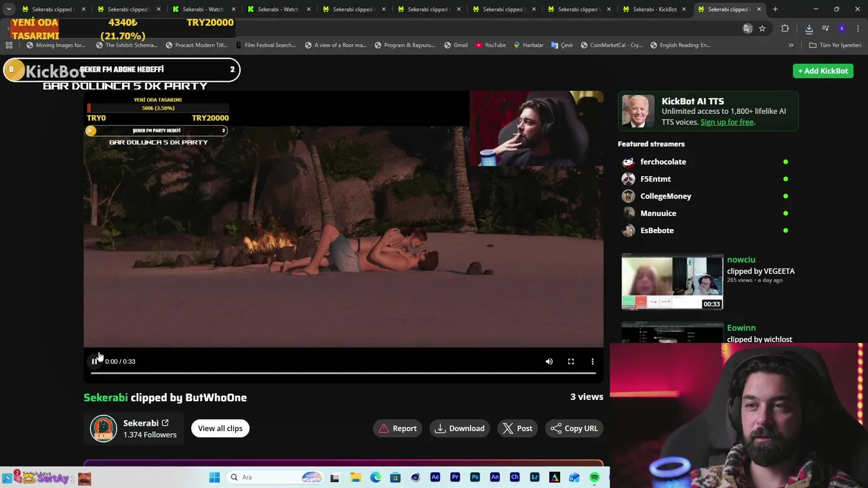Screen dimensions: 868x488
Task: Open the green Sekerabi link in the clip title
Action: 106,397
